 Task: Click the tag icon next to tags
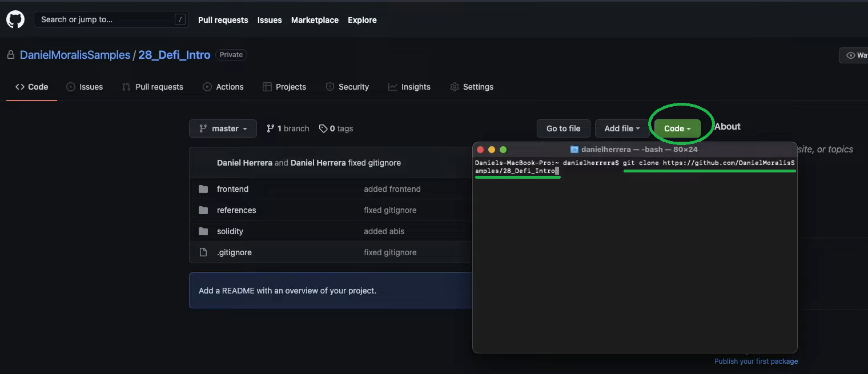pyautogui.click(x=323, y=128)
